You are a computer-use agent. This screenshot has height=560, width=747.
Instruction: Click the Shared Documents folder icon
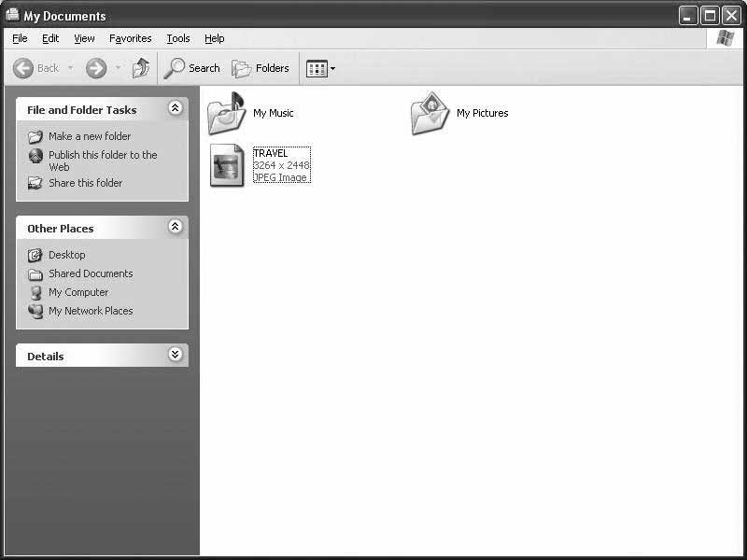point(35,274)
